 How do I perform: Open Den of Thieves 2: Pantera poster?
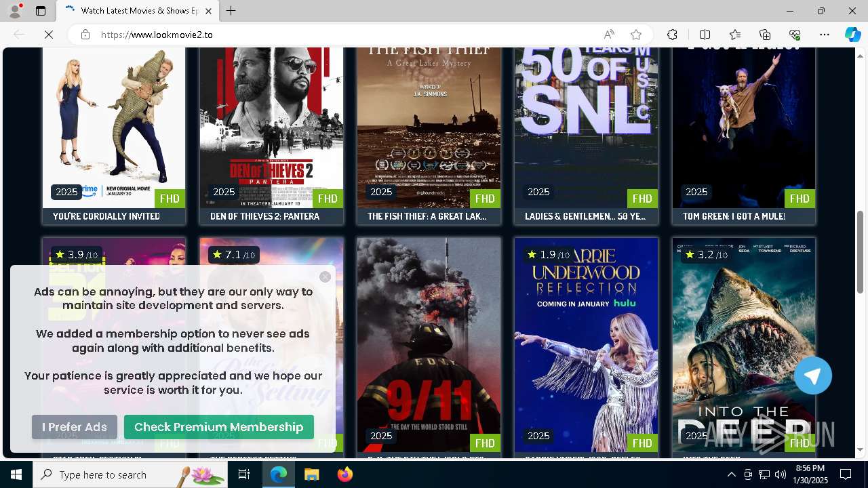coord(271,127)
